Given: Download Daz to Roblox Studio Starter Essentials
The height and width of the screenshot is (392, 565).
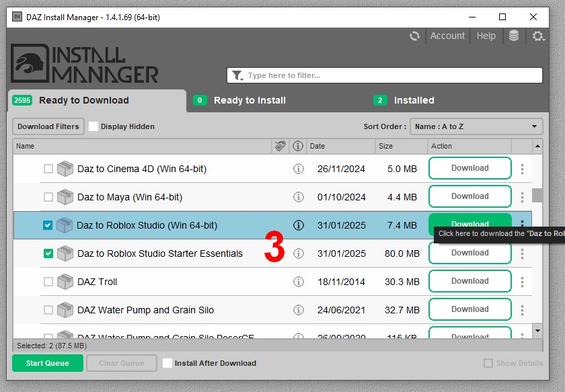Looking at the screenshot, I should coord(470,253).
